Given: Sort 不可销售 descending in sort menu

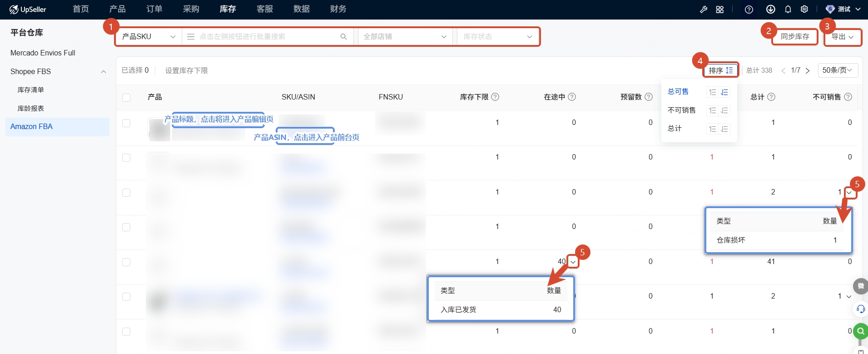Looking at the screenshot, I should 724,110.
